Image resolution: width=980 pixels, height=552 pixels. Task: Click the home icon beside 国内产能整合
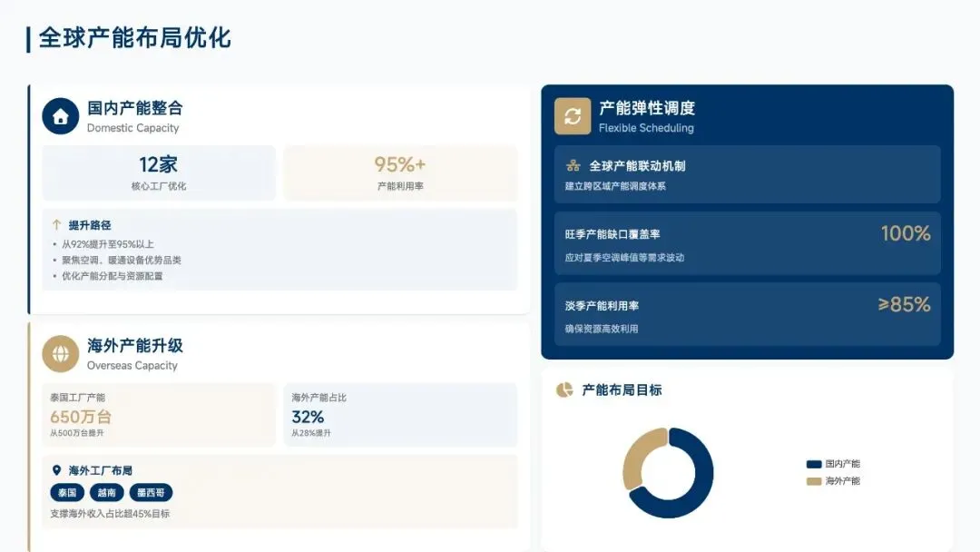tap(61, 116)
